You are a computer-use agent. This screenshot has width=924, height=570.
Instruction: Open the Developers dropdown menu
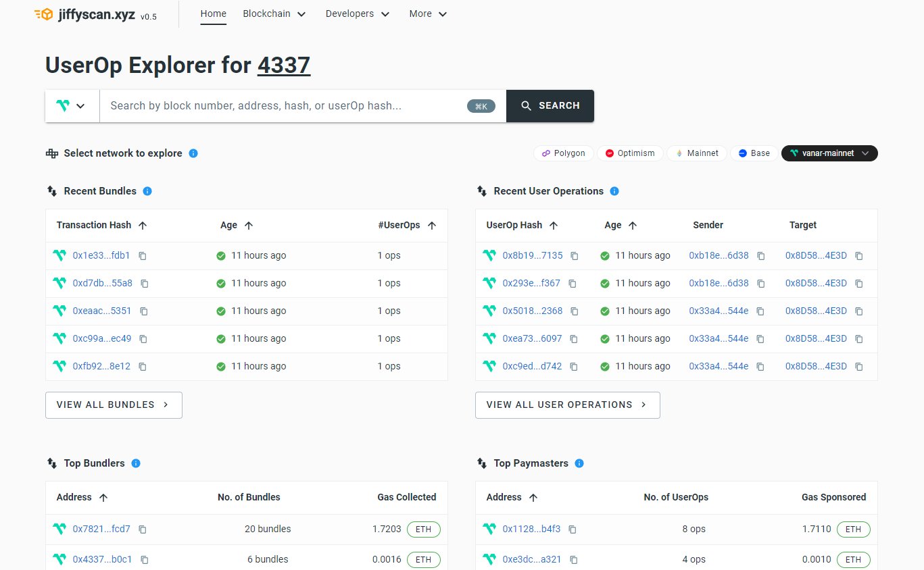358,14
